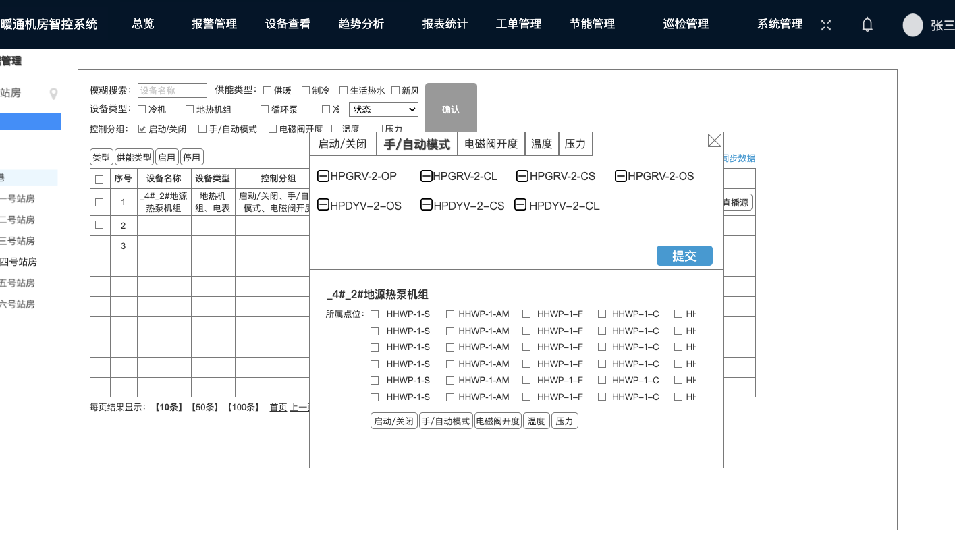The width and height of the screenshot is (955, 560).
Task: Click the gray 确认 button
Action: pos(451,109)
